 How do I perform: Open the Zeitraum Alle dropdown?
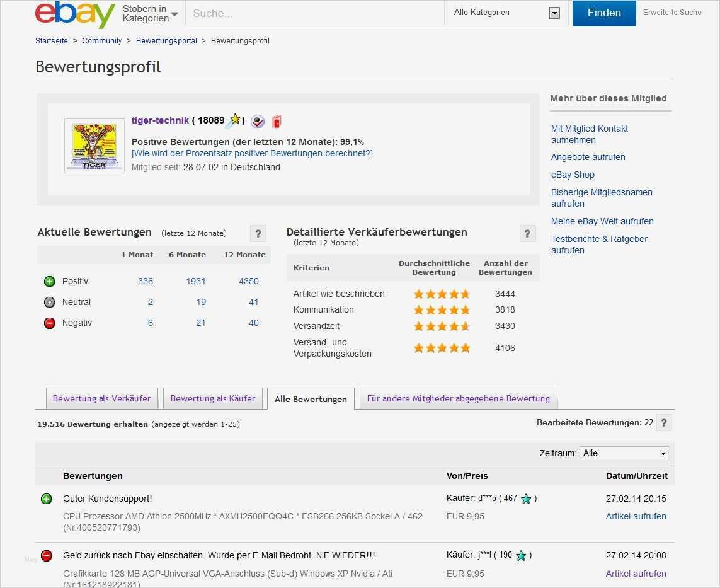(624, 453)
